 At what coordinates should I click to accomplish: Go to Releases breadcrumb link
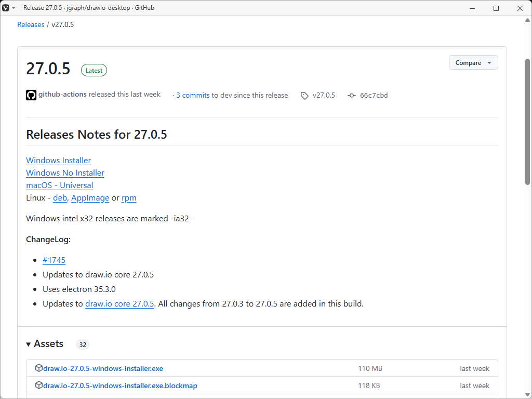point(31,24)
